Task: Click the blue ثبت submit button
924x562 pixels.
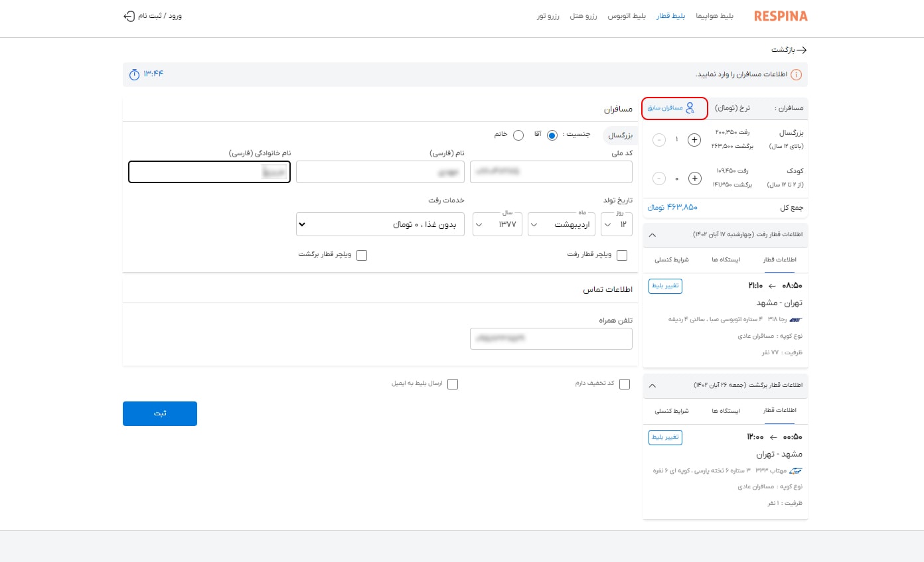Action: pos(160,413)
